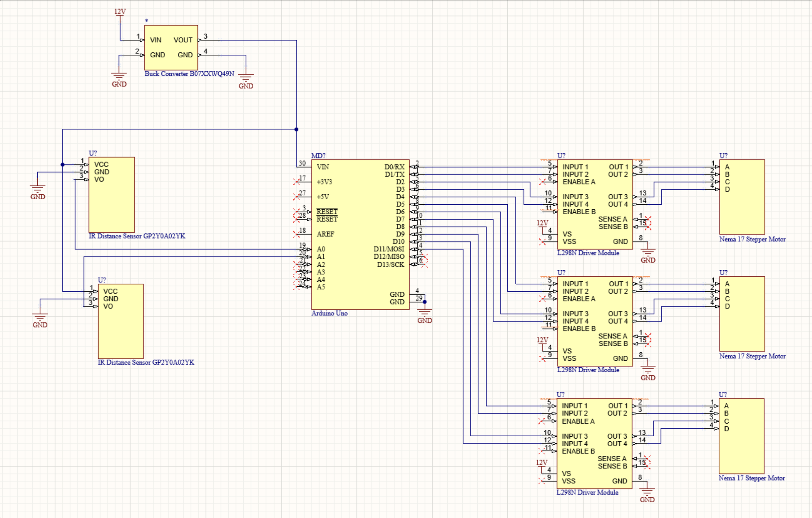Screen dimensions: 812x518
Task: Select L298N Driver Module label fed by D11/MOSI
Action: point(587,492)
